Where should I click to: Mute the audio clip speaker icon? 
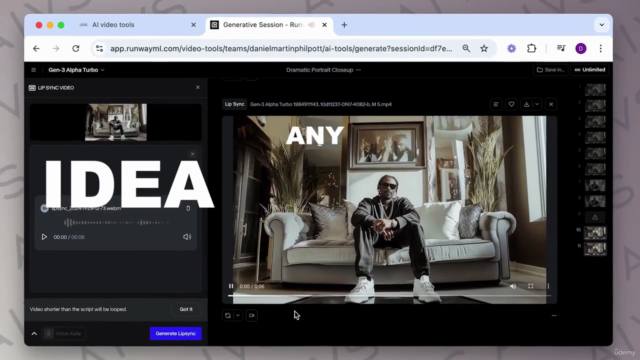187,237
